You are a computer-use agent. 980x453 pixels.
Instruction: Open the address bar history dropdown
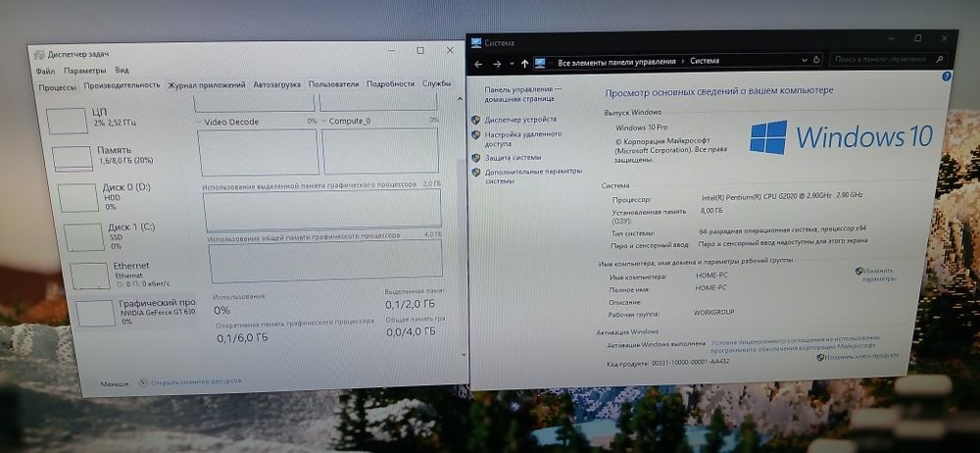805,61
